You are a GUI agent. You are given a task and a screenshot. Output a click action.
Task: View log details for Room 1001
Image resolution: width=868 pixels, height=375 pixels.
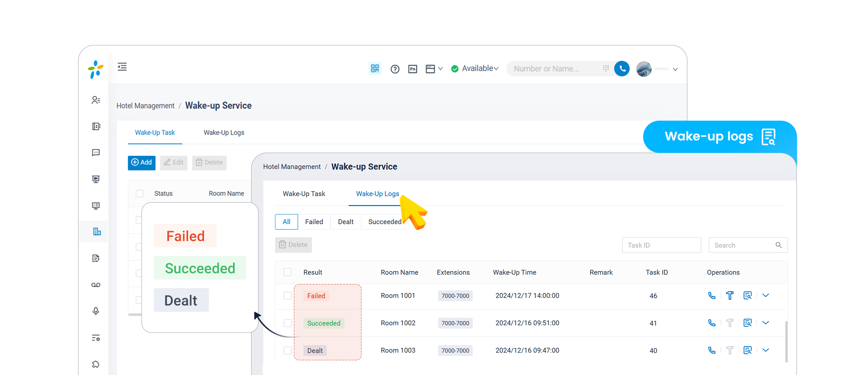point(748,296)
